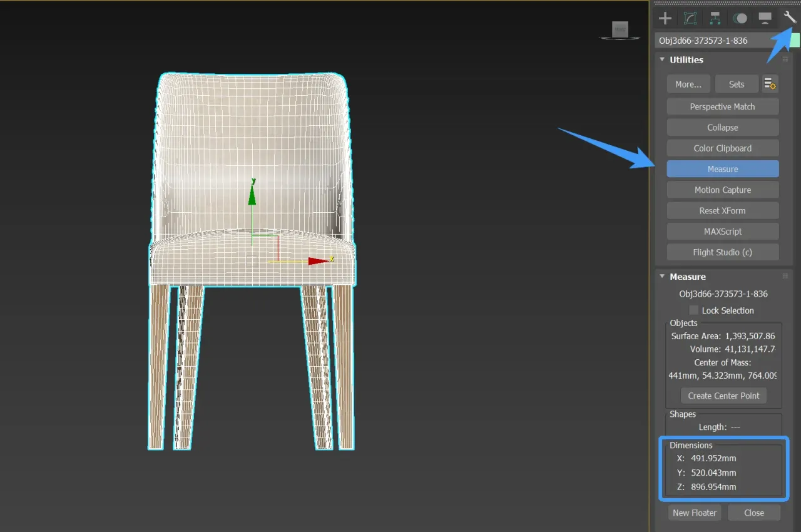Click the object color swatch
This screenshot has height=532, width=801.
point(795,41)
